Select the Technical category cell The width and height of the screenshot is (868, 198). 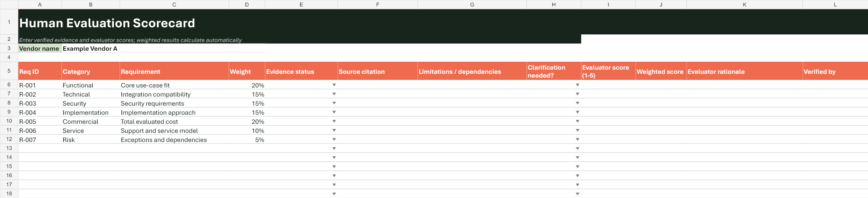91,94
